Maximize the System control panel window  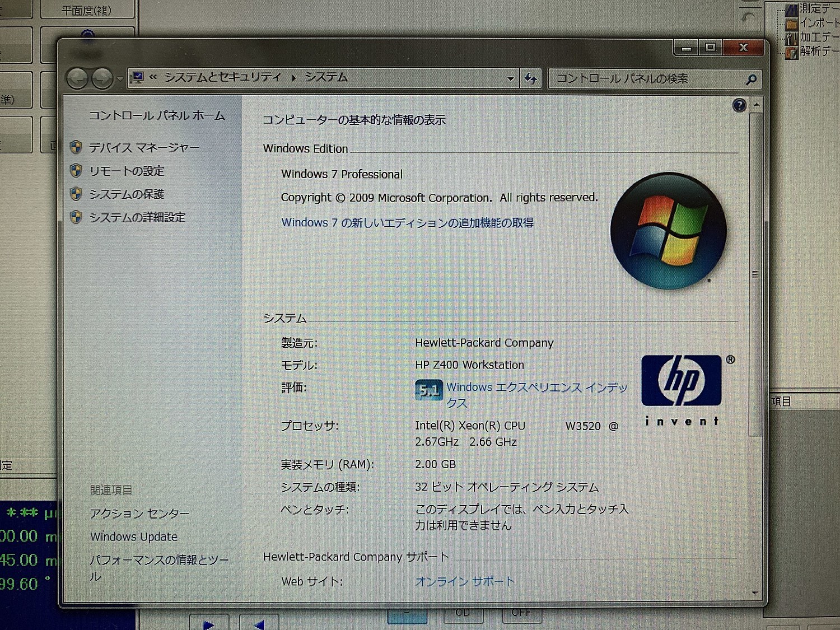coord(710,48)
